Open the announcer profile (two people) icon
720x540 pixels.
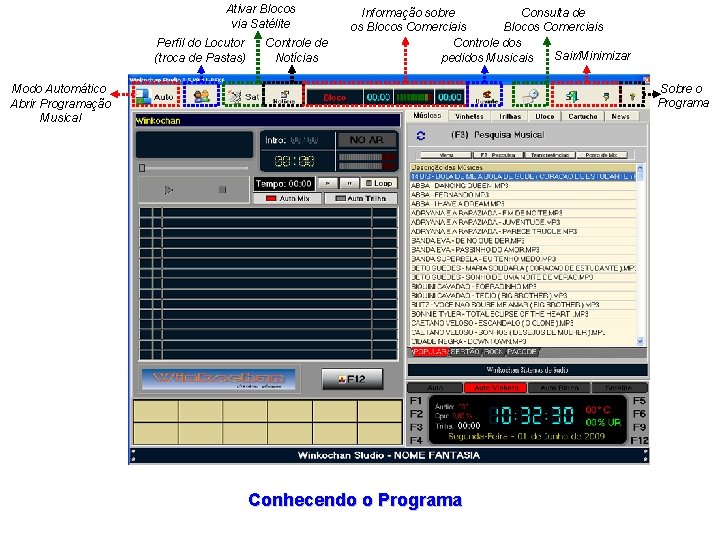[x=201, y=96]
